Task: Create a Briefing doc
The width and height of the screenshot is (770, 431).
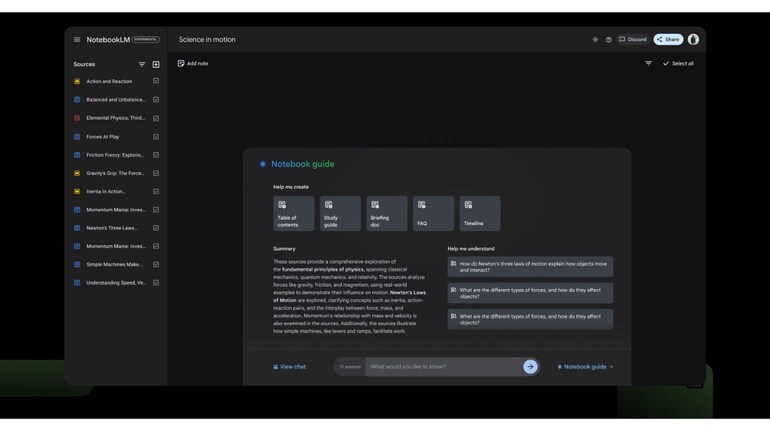Action: [x=387, y=214]
